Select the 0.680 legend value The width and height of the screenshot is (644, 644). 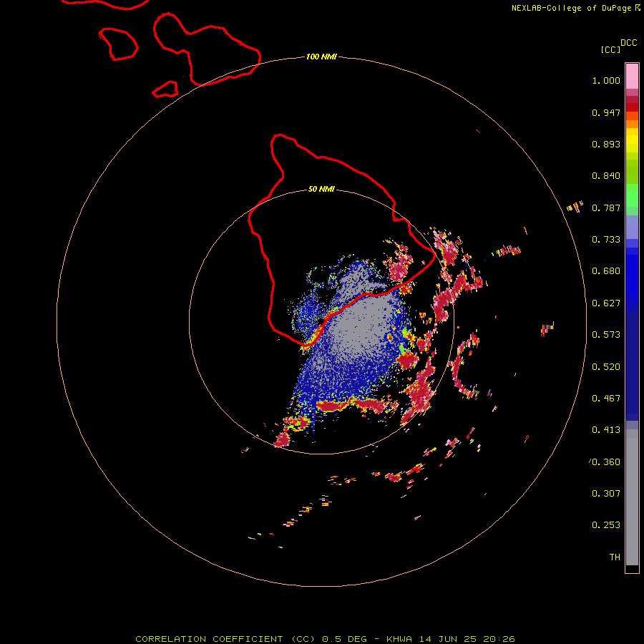(606, 271)
